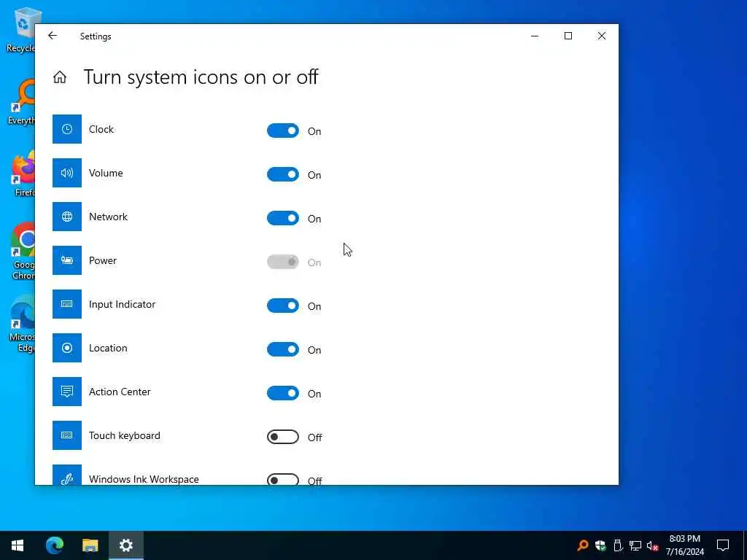Disable the Volume system icon toggle

point(283,174)
